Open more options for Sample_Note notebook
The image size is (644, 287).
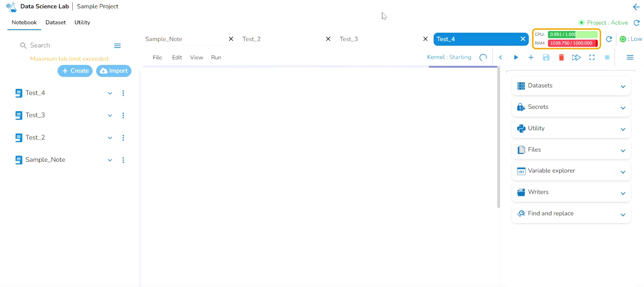tap(123, 160)
